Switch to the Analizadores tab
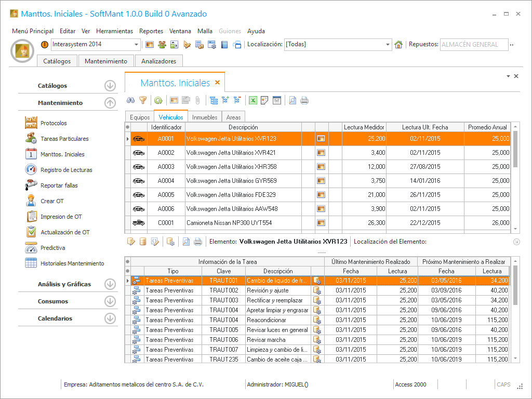The image size is (532, 399). click(158, 61)
